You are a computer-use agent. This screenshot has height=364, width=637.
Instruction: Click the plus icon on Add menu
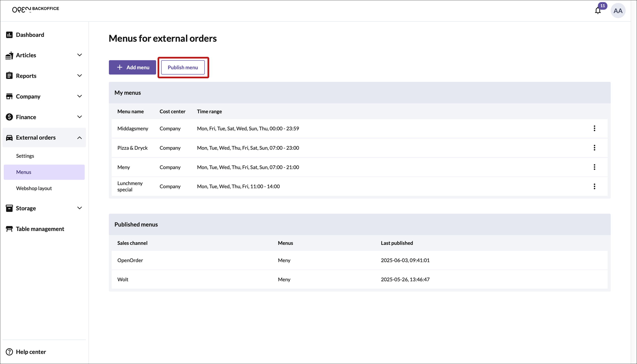[x=120, y=67]
